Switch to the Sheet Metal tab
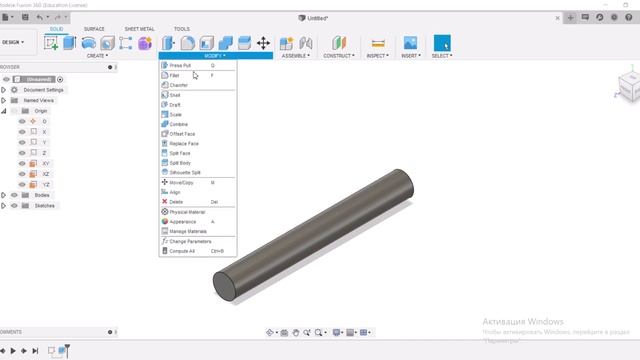The height and width of the screenshot is (360, 640). click(140, 29)
